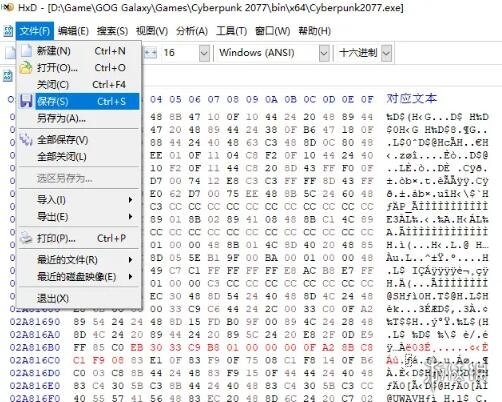The width and height of the screenshot is (502, 402).
Task: Click offset row 02A816B0
Action: [35, 348]
